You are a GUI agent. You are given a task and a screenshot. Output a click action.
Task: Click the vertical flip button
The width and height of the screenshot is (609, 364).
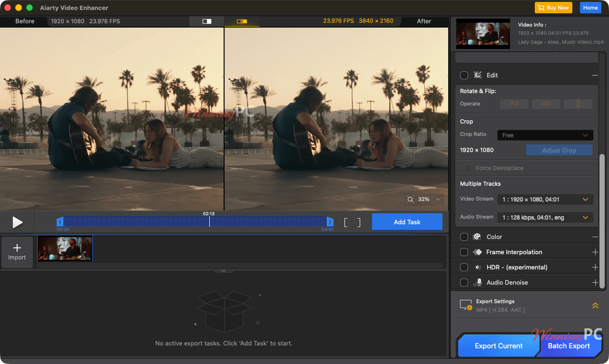coord(578,104)
